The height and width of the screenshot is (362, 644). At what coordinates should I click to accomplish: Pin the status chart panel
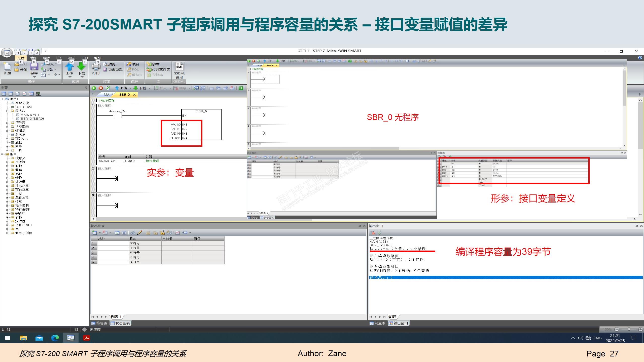[360, 226]
